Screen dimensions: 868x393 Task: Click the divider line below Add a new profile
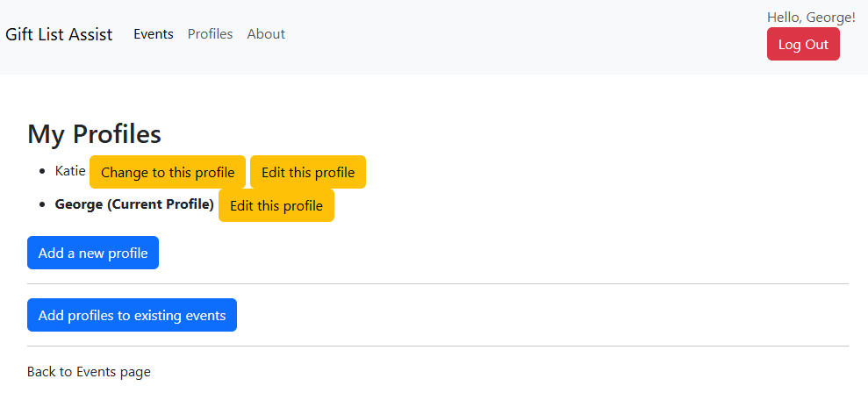coord(438,284)
